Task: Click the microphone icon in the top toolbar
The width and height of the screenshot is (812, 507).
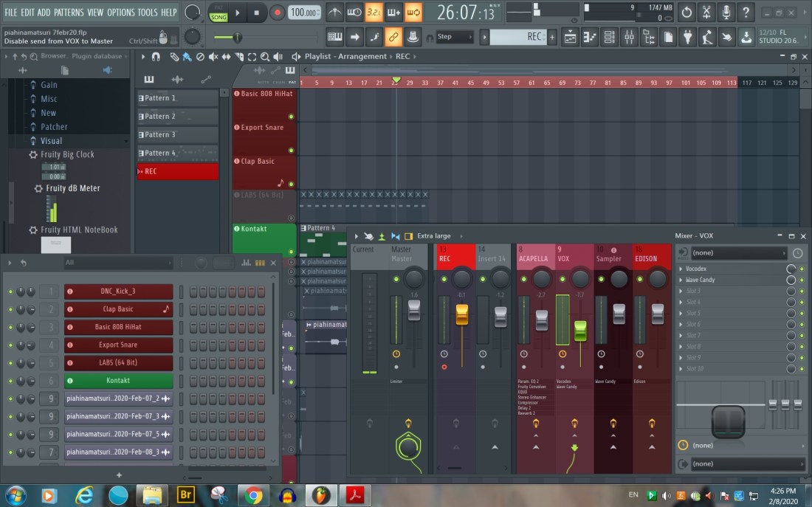Action: tap(726, 13)
